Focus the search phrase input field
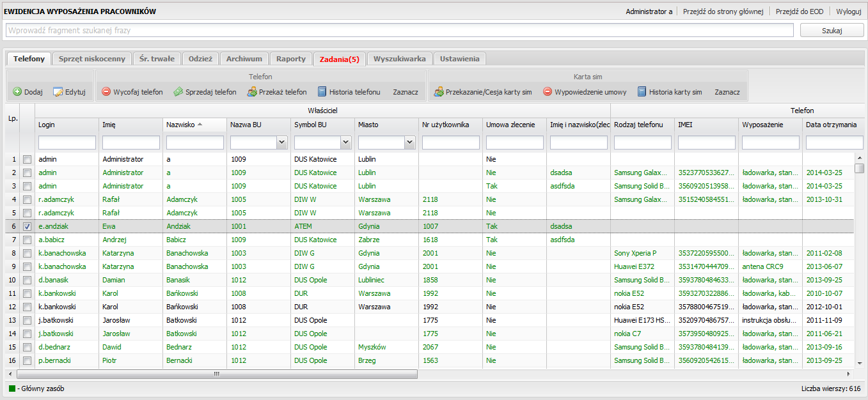868x400 pixels. 399,30
